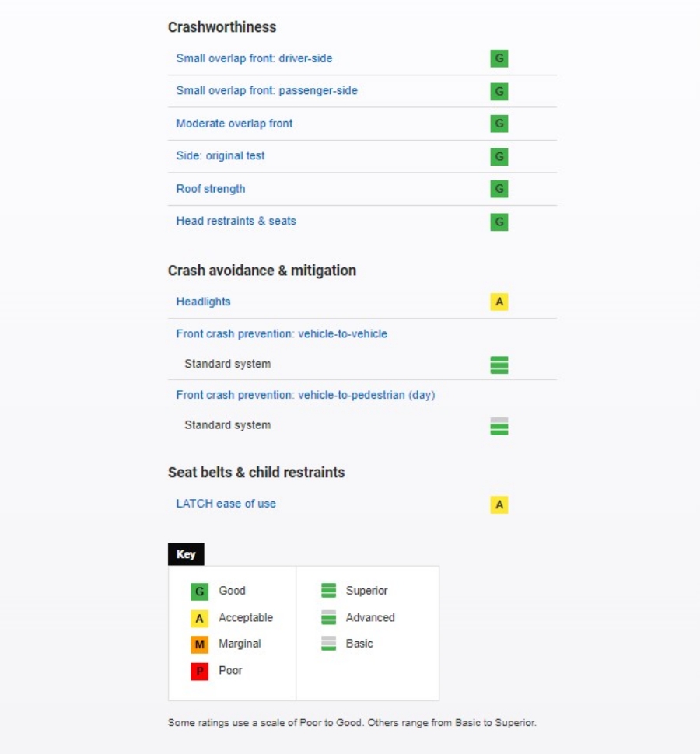The height and width of the screenshot is (754, 700).
Task: Click the red Poor swatch in the key
Action: tap(200, 671)
